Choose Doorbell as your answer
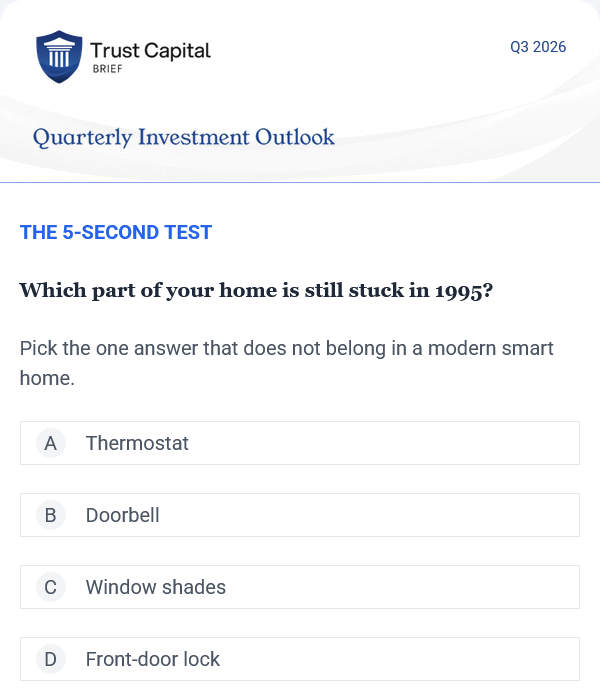This screenshot has width=600, height=700. (x=300, y=515)
